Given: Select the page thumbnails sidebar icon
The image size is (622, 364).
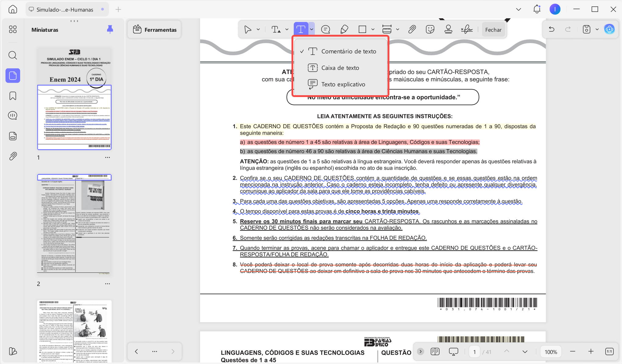Looking at the screenshot, I should (13, 75).
